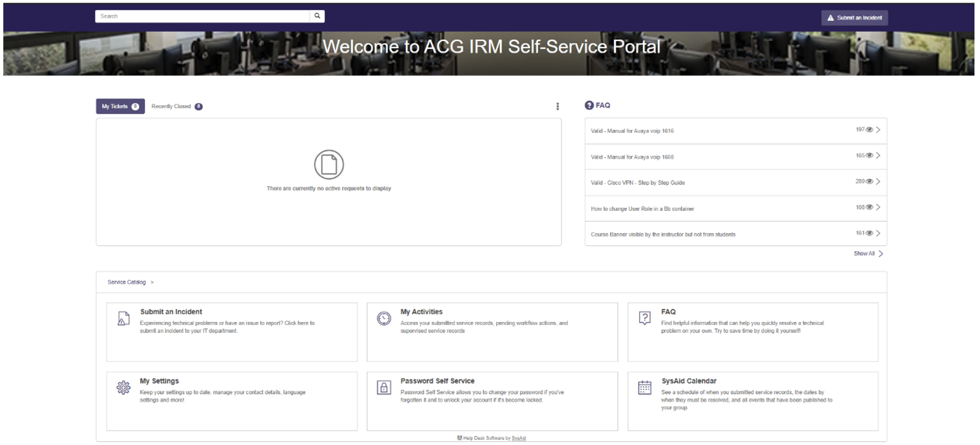Image resolution: width=980 pixels, height=445 pixels.
Task: Open How to change User Role FAQ
Action: coord(736,209)
